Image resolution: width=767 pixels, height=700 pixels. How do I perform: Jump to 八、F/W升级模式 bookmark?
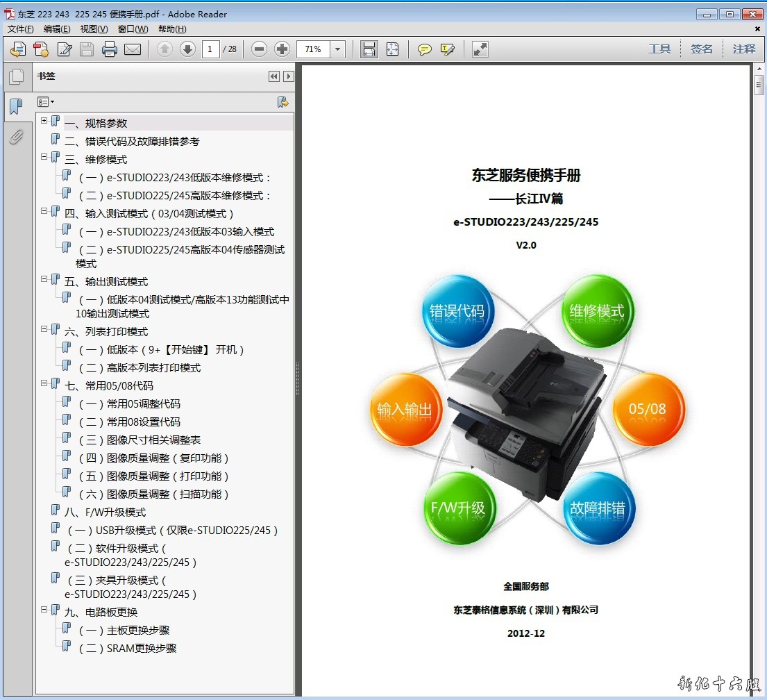[105, 512]
